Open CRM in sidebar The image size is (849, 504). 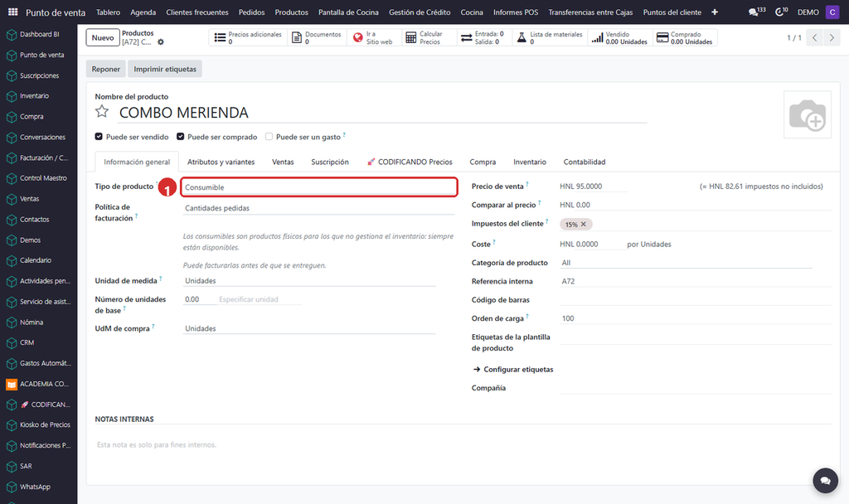click(27, 343)
